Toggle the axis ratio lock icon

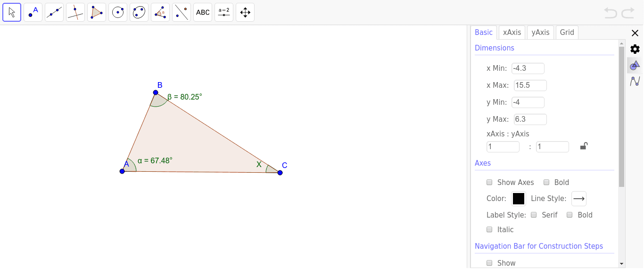584,146
